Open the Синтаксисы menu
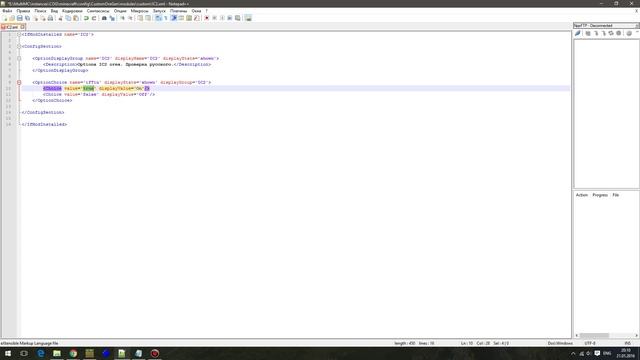Viewport: 640px width, 360px height. tap(98, 11)
